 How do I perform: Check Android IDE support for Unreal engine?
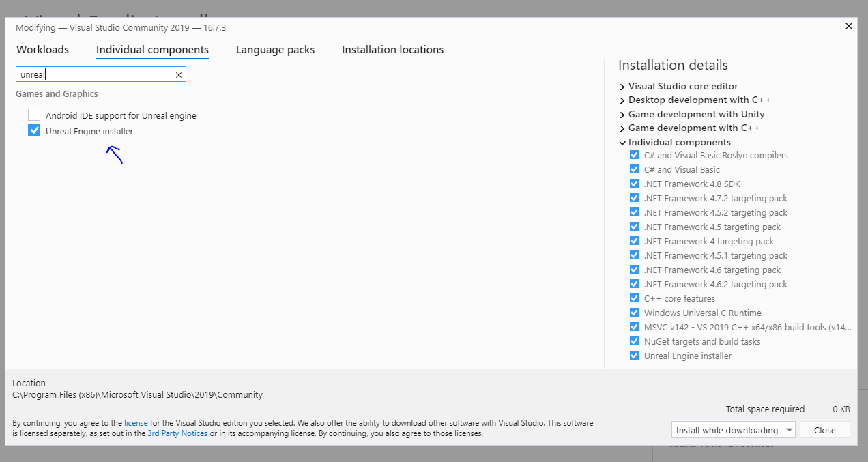tap(34, 115)
